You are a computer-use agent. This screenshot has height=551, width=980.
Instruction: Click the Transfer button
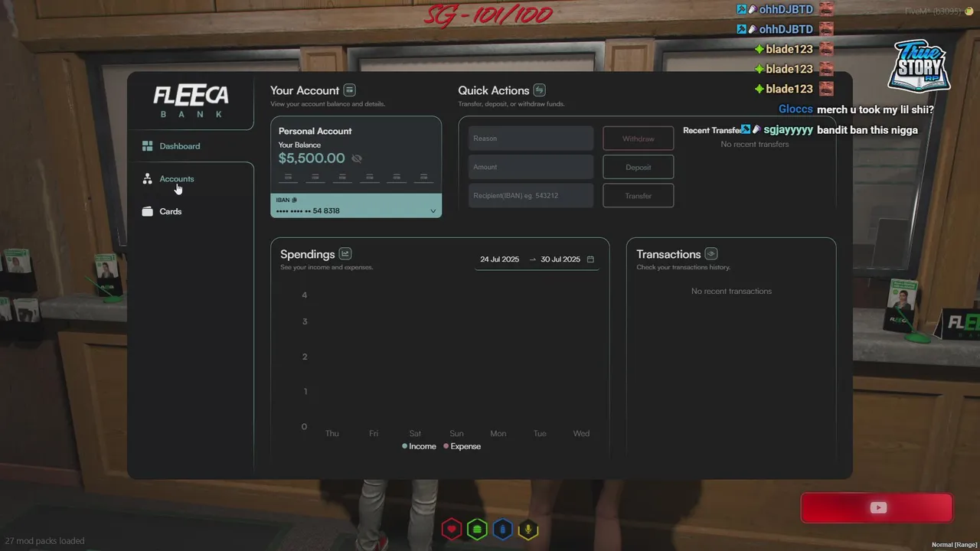click(639, 195)
